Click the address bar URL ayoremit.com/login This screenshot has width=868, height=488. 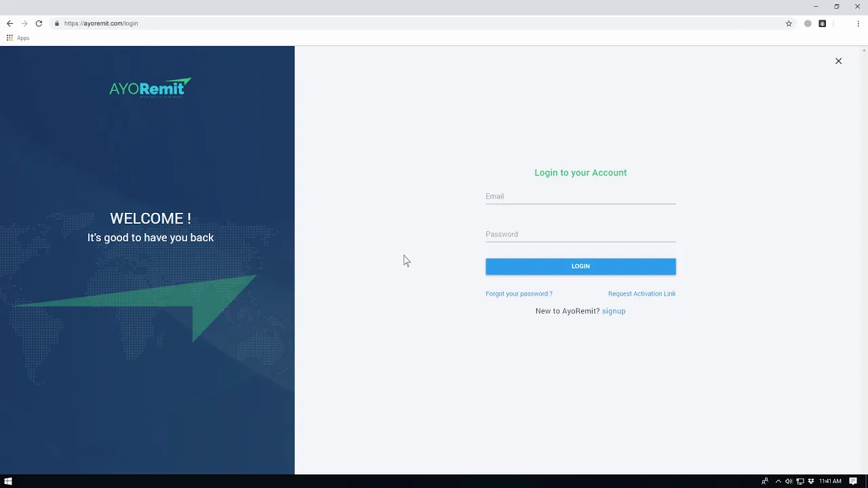101,23
